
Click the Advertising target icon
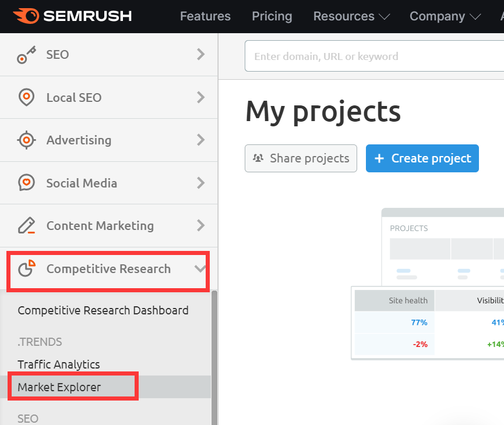(x=26, y=140)
